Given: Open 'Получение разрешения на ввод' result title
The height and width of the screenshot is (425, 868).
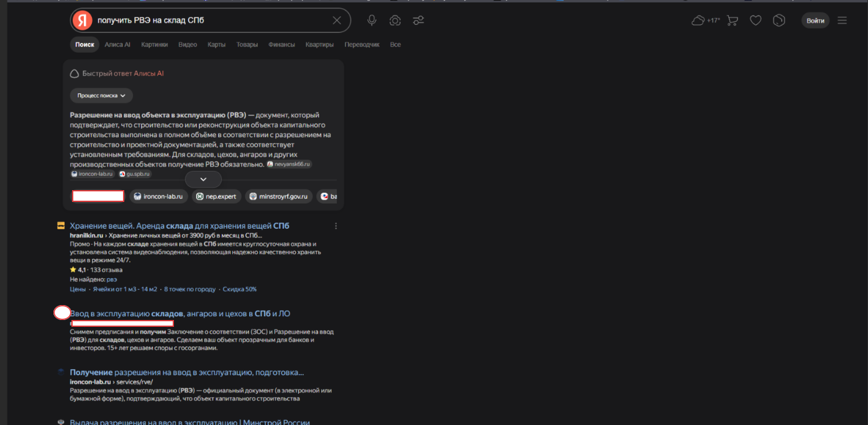Looking at the screenshot, I should pyautogui.click(x=187, y=372).
